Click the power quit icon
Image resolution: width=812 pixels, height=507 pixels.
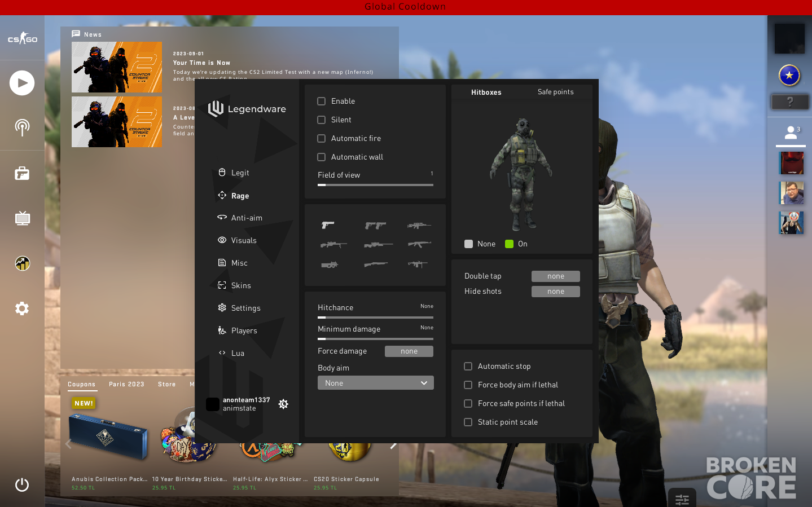pyautogui.click(x=22, y=484)
